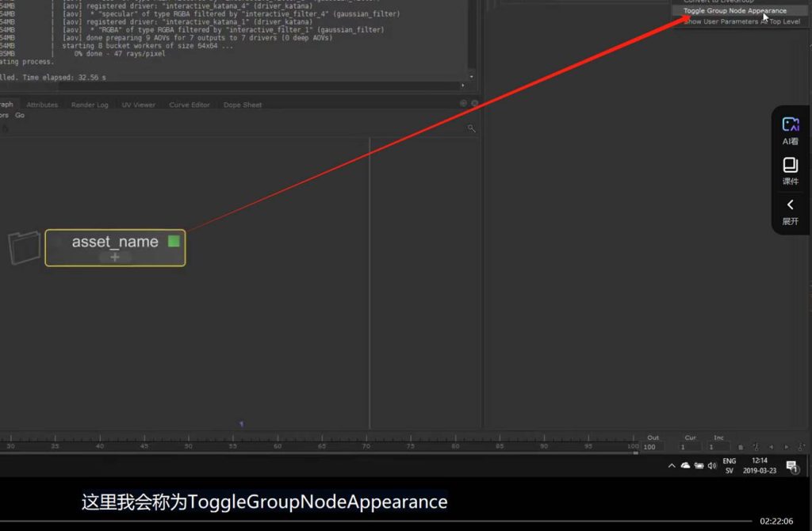This screenshot has width=812, height=531.
Task: Open the Go menu in node graph
Action: point(20,116)
